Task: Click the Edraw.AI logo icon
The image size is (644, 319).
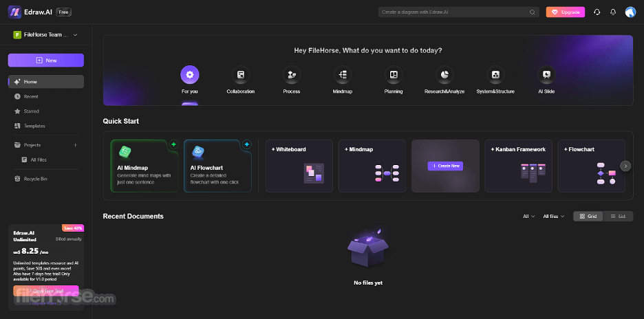Action: [14, 12]
